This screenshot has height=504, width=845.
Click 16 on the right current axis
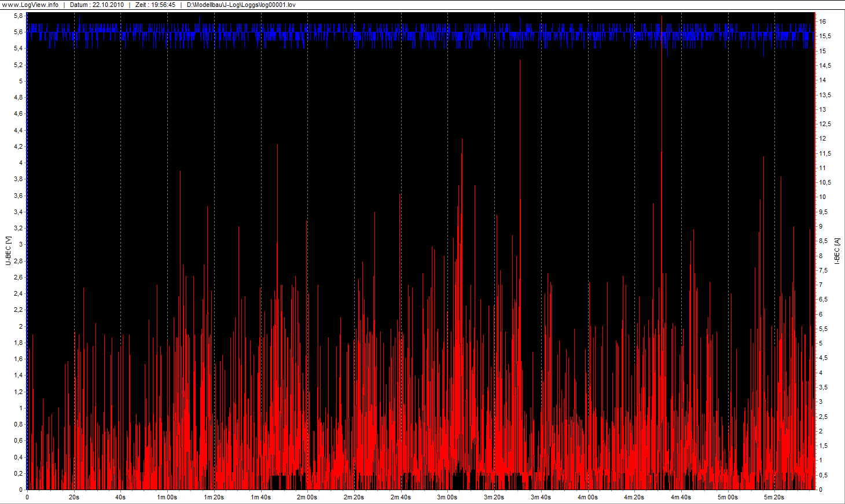pos(822,21)
